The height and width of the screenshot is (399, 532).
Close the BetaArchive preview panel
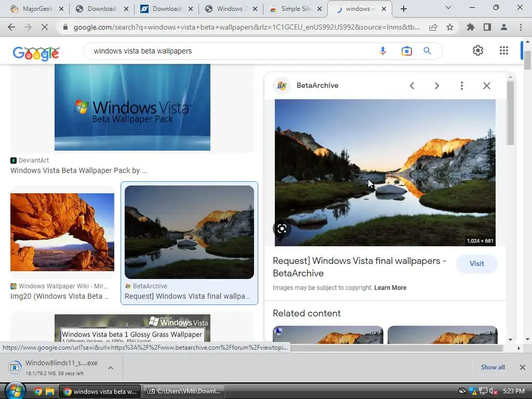[486, 86]
